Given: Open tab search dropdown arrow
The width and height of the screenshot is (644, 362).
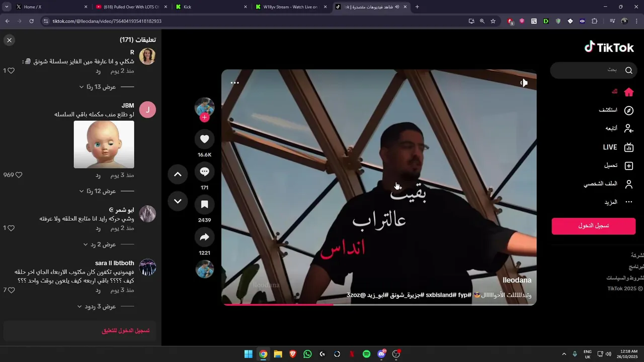Looking at the screenshot, I should pyautogui.click(x=7, y=7).
